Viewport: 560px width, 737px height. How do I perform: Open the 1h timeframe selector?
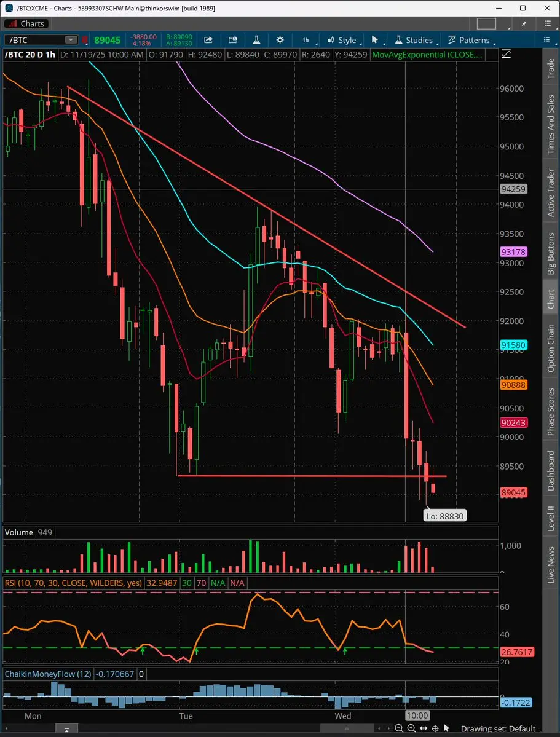(x=306, y=40)
